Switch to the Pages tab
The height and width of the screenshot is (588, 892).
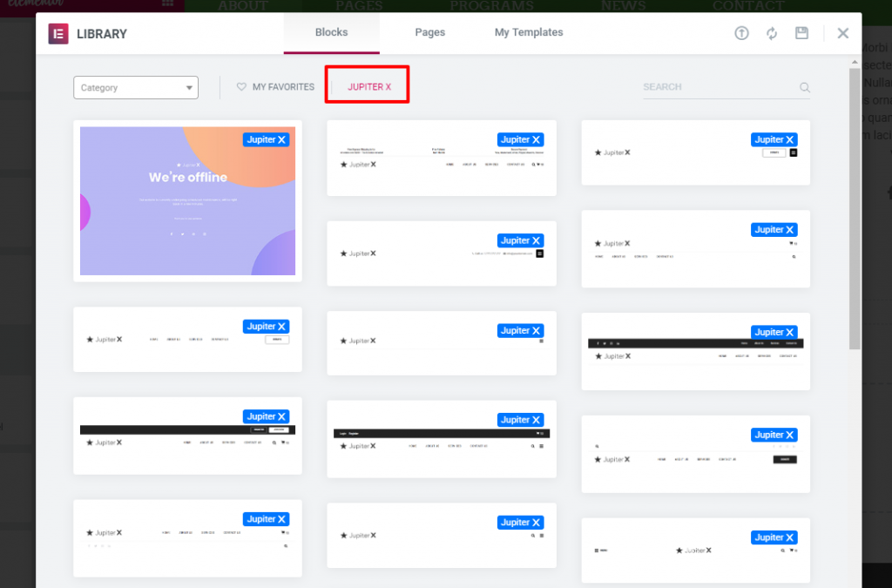[x=429, y=32]
